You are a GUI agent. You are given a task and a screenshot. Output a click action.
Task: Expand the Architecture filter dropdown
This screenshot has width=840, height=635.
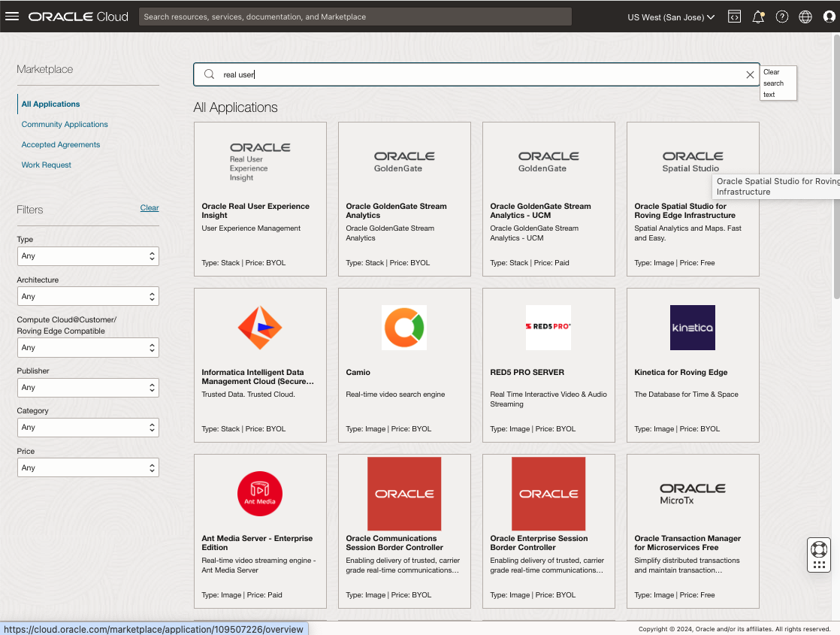coord(88,297)
